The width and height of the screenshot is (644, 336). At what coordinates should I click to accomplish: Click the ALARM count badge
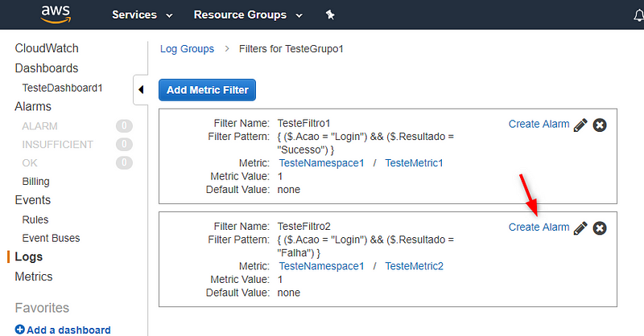pyautogui.click(x=124, y=125)
